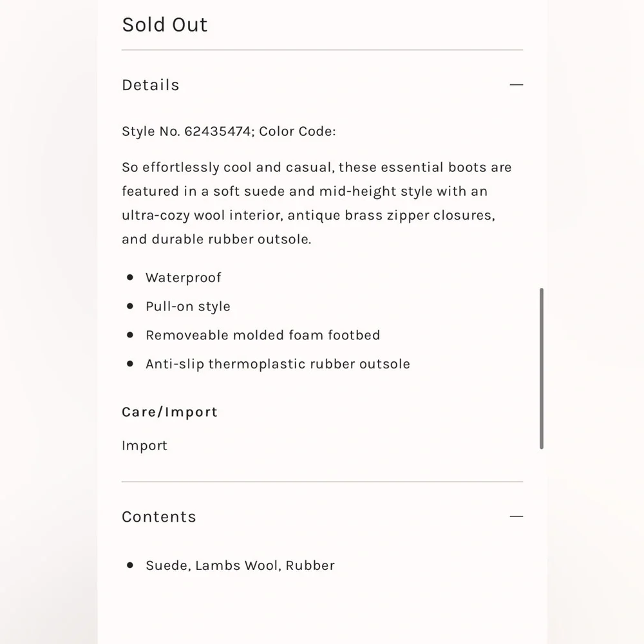Image resolution: width=644 pixels, height=644 pixels.
Task: Click the Care/Import heading
Action: pyautogui.click(x=169, y=412)
